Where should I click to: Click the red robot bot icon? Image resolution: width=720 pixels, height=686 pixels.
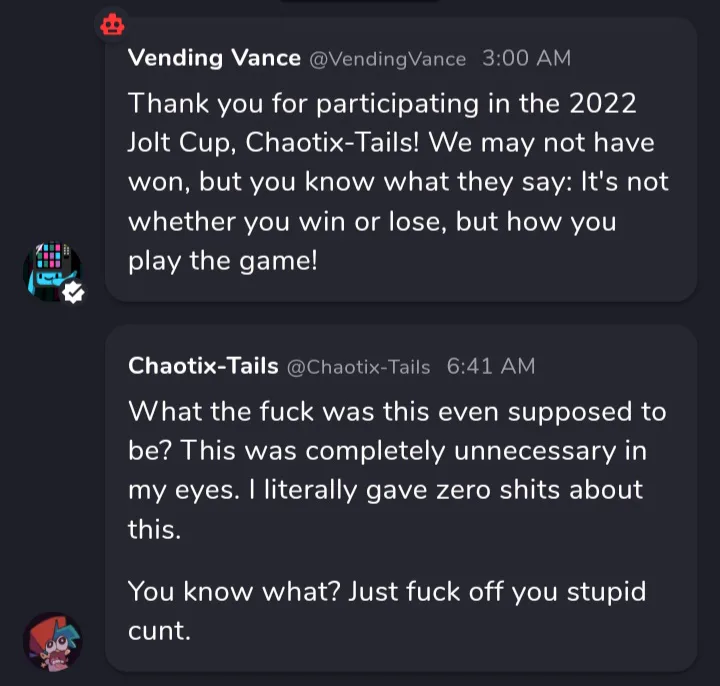(111, 24)
